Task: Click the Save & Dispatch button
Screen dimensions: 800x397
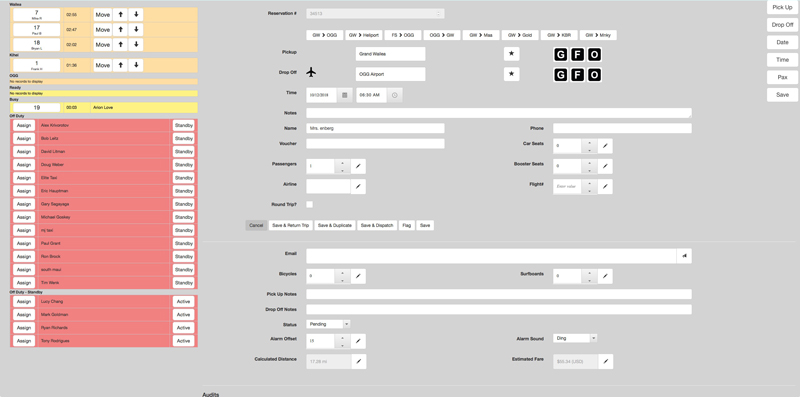Action: click(377, 225)
